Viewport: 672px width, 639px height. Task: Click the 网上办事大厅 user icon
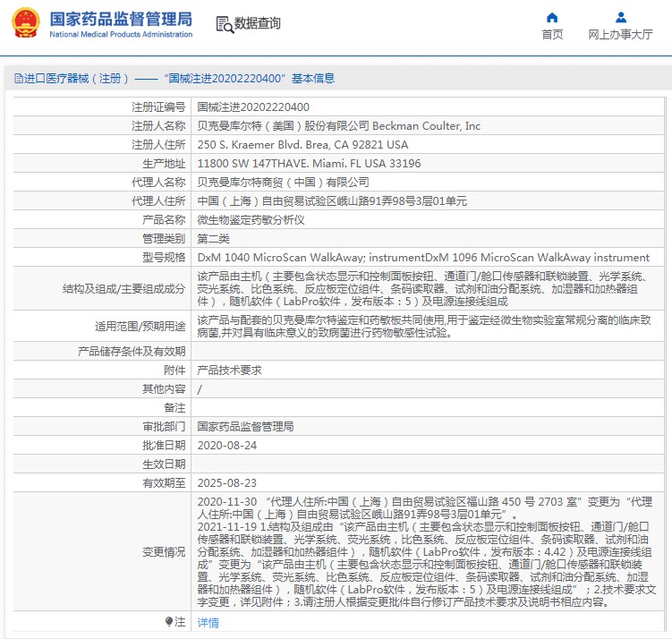click(621, 18)
